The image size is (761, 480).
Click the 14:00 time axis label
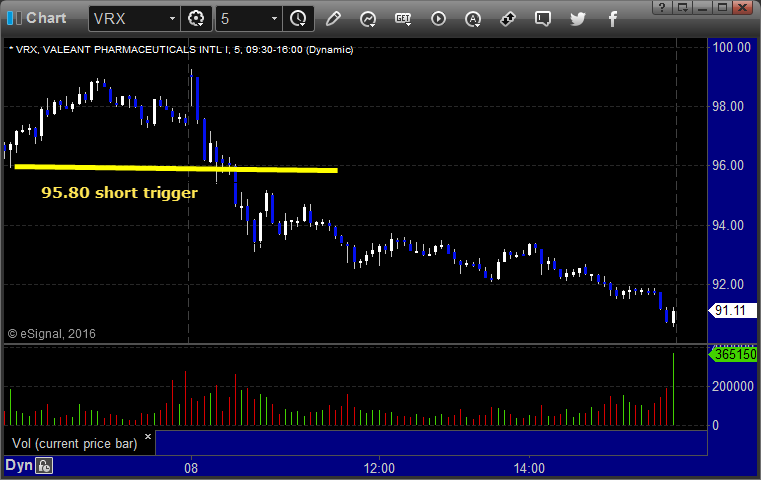529,468
